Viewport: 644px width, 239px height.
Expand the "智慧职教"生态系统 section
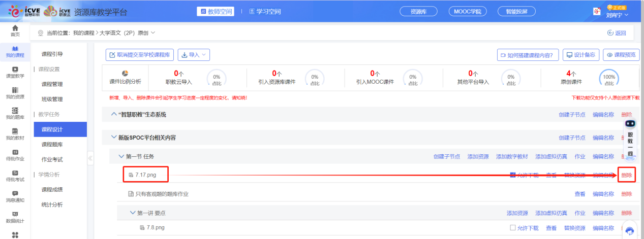pos(114,115)
